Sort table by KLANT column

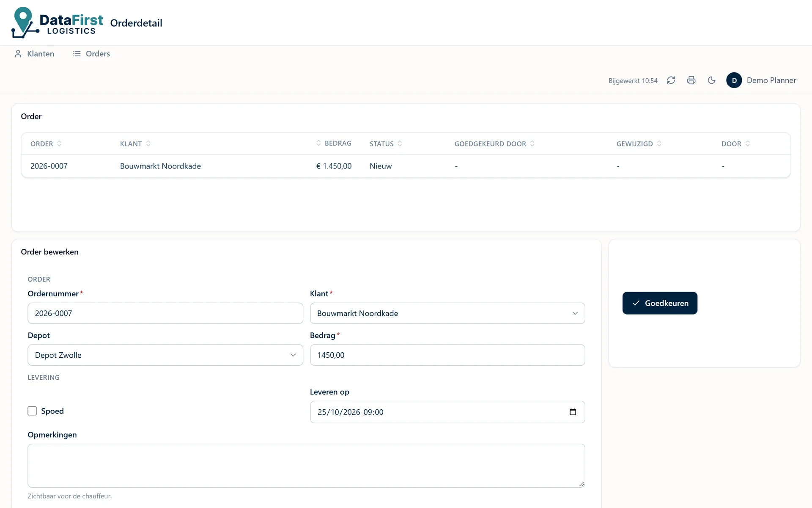coord(135,144)
